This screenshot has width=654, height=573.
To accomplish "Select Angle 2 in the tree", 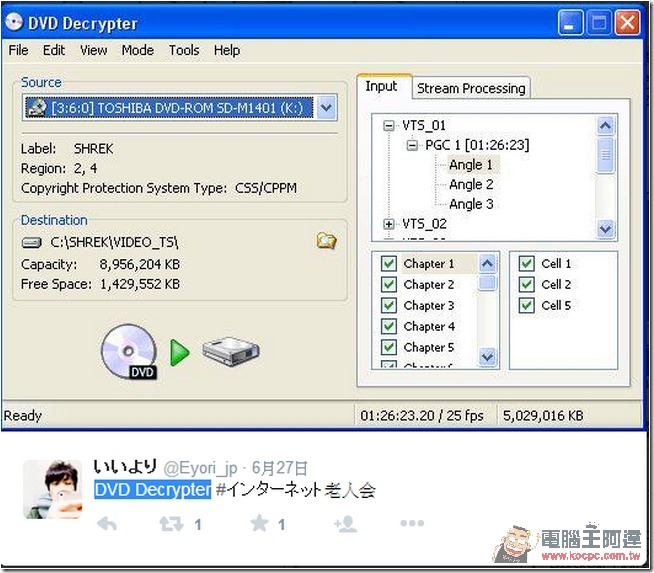I will point(471,184).
